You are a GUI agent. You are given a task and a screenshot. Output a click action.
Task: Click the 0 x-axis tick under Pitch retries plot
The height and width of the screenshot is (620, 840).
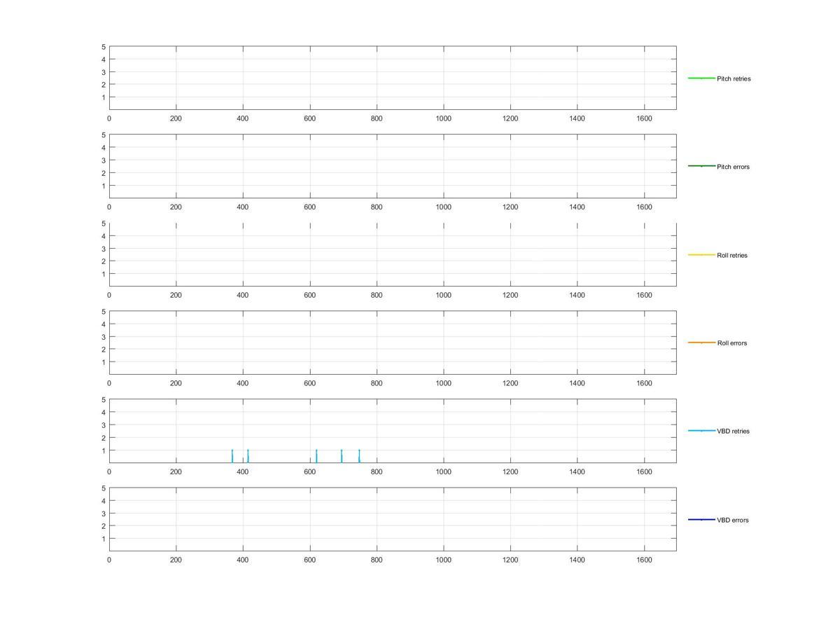tap(109, 119)
